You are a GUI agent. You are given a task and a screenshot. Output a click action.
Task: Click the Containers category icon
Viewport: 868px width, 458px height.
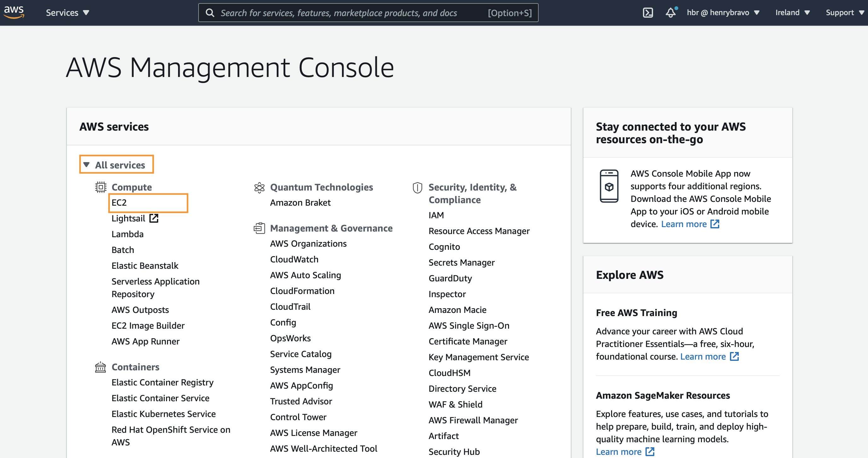[x=101, y=367]
